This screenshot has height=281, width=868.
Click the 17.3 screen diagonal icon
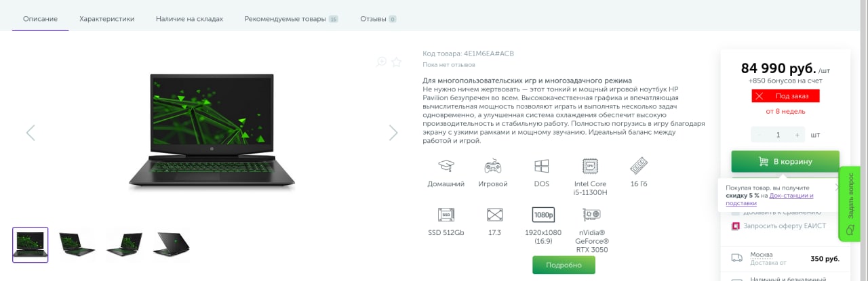pos(495,215)
